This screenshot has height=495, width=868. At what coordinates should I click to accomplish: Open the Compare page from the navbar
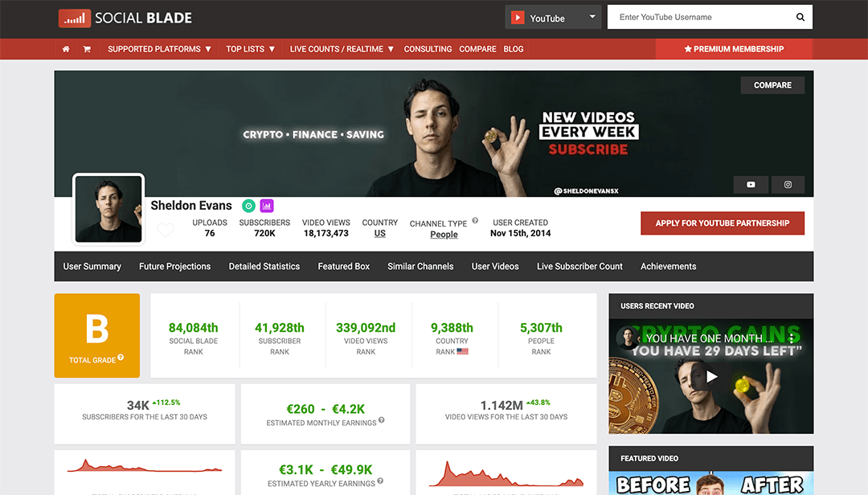pyautogui.click(x=477, y=49)
